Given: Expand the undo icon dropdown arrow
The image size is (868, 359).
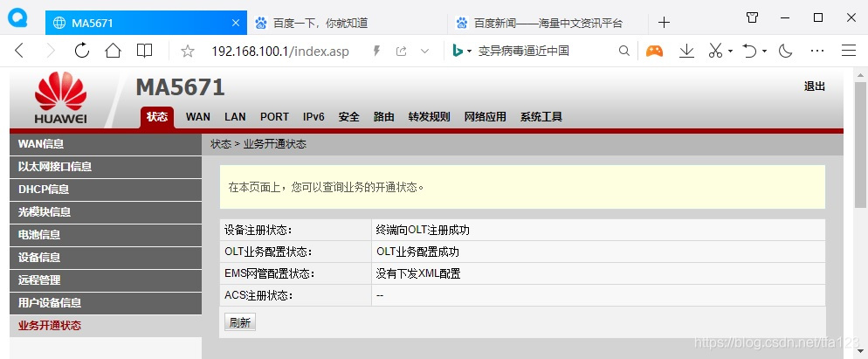Looking at the screenshot, I should pyautogui.click(x=764, y=52).
